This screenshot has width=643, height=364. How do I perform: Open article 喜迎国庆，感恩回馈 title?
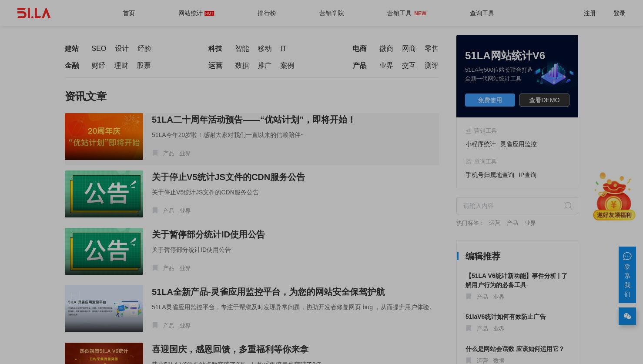[230, 349]
